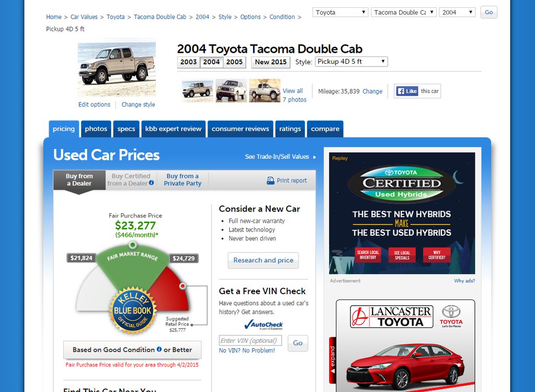535x392 pixels.
Task: Click Why Certified? in Toyota ad
Action: pyautogui.click(x=437, y=255)
